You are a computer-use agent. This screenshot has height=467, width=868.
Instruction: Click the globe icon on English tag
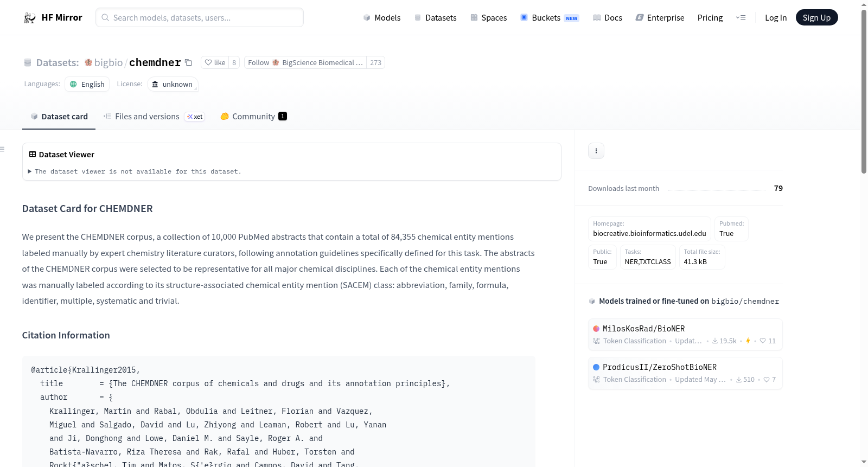73,84
